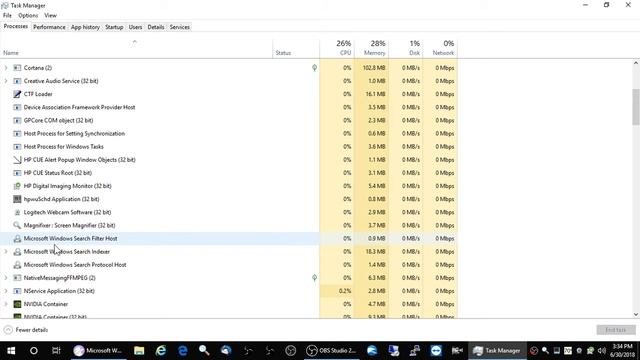Click the HP Digital Imaging Monitor icon
Image resolution: width=640 pixels, height=360 pixels.
17,186
